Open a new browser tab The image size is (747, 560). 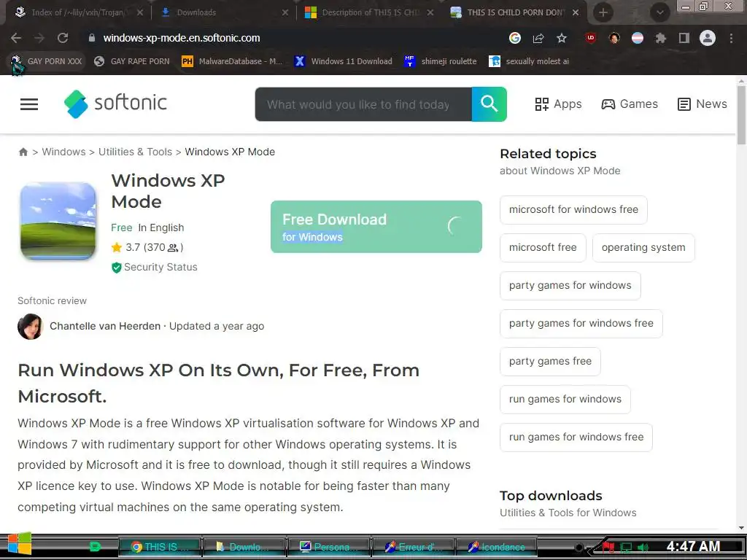(603, 12)
